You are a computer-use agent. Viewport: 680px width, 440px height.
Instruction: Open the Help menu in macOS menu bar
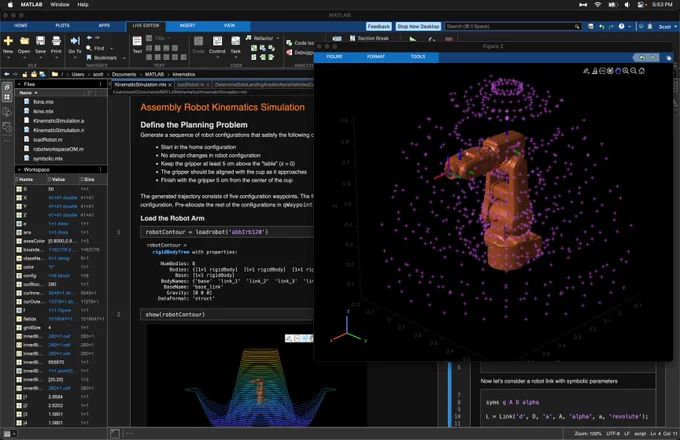(83, 4)
